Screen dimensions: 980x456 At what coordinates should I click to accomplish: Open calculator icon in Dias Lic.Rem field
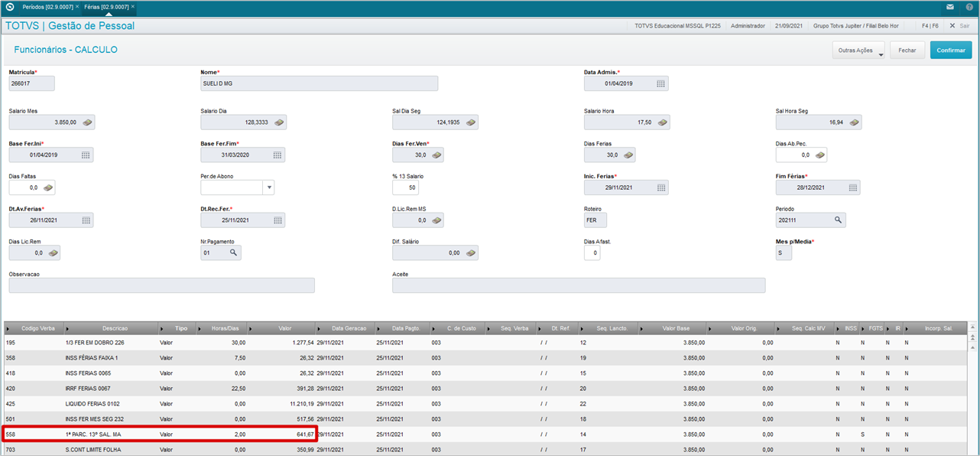[x=53, y=252]
